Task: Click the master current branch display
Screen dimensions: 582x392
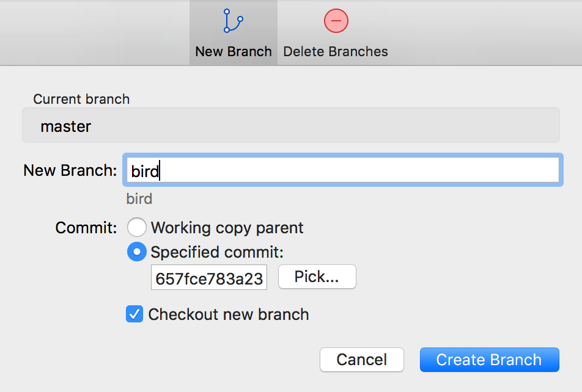Action: click(290, 126)
